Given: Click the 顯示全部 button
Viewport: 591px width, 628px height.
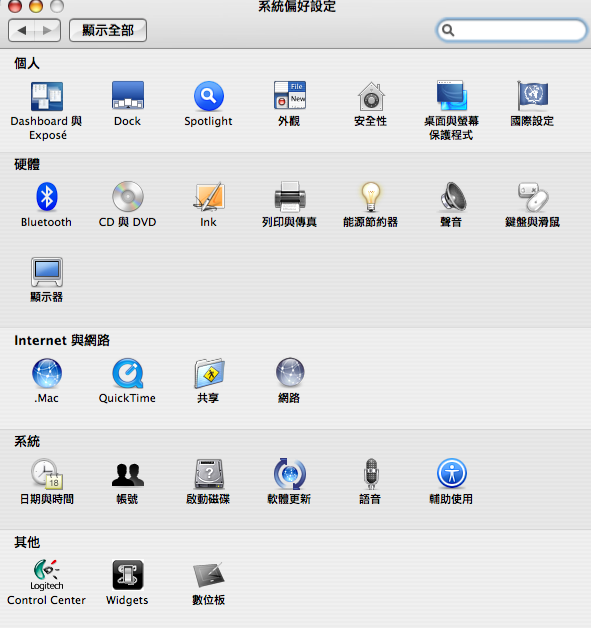Looking at the screenshot, I should coord(108,30).
